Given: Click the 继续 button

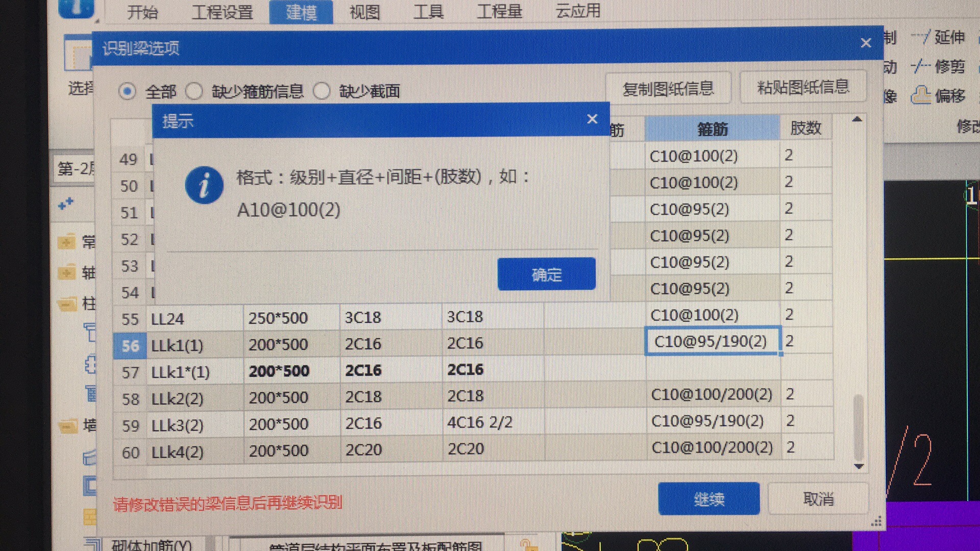Looking at the screenshot, I should pyautogui.click(x=708, y=498).
